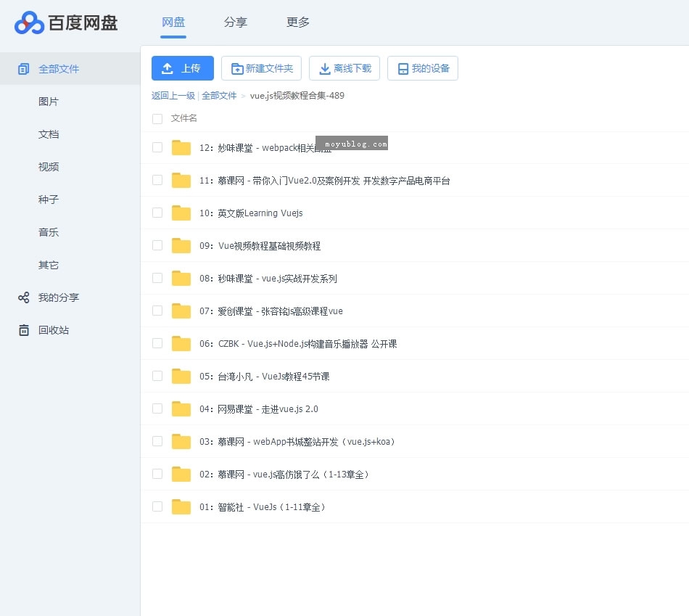Click the 文件名 column header

183,118
